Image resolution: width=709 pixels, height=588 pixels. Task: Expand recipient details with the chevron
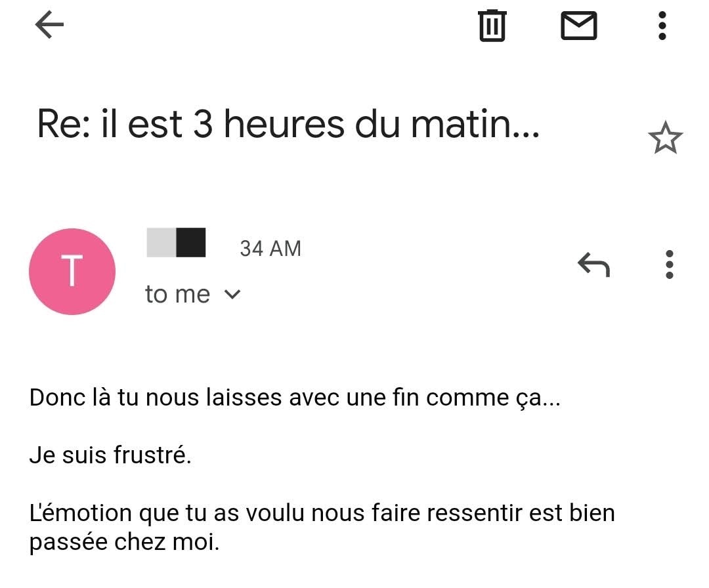pos(232,295)
